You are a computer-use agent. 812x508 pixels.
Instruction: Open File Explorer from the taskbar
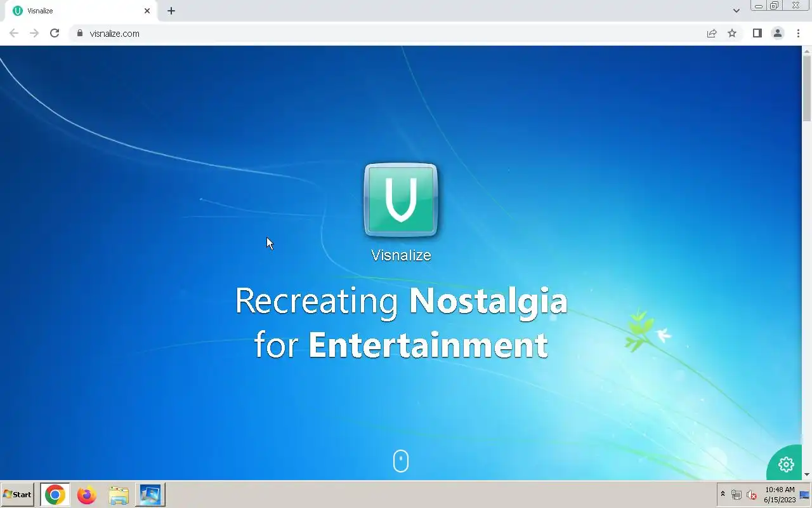[119, 495]
